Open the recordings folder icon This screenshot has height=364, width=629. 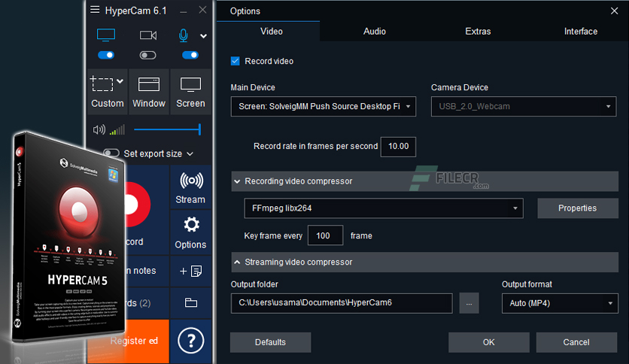pyautogui.click(x=190, y=302)
